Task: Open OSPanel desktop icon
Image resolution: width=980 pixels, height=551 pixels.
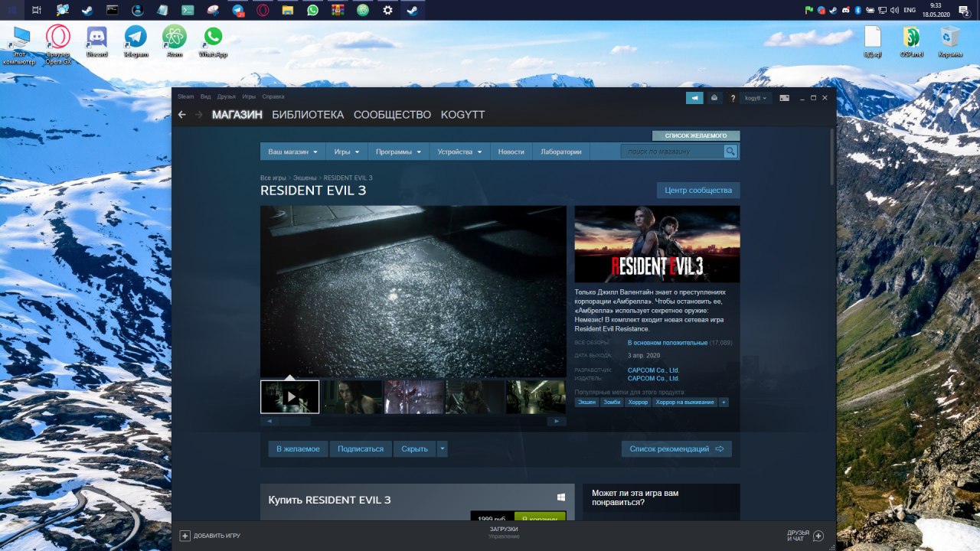Action: (911, 41)
